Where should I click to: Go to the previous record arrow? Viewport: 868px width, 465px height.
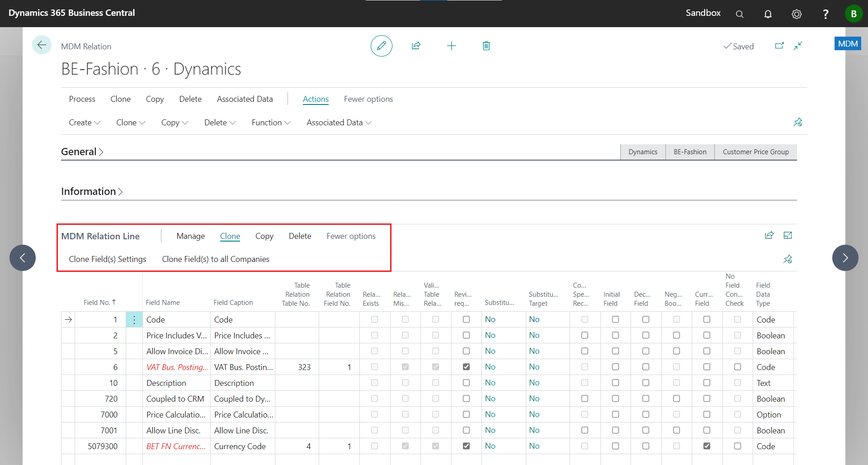[23, 258]
